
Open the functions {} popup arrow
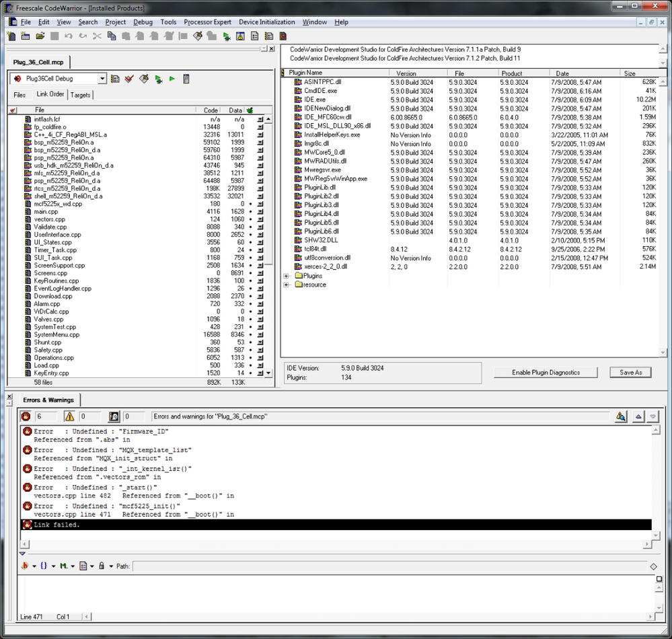click(x=53, y=566)
